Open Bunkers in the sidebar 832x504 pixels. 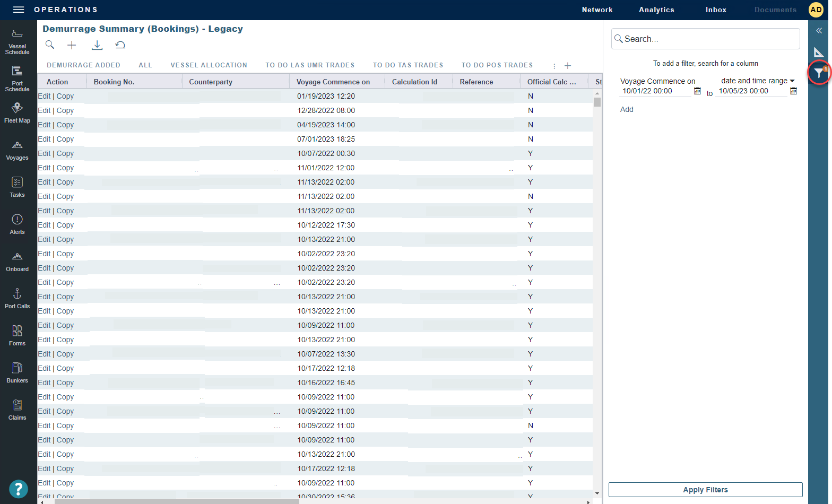(17, 372)
